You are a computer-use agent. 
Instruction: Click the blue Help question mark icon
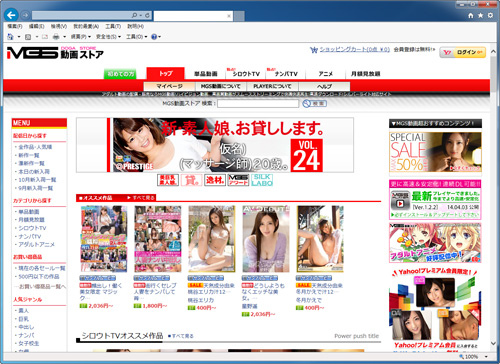(154, 37)
